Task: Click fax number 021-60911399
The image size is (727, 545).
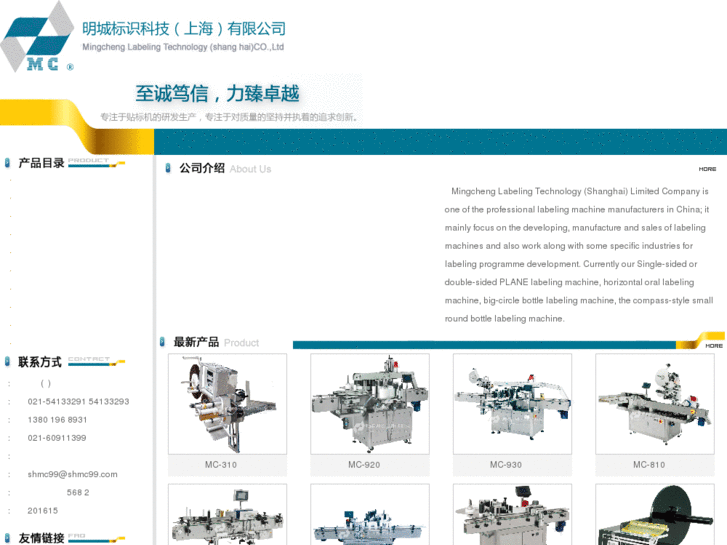Action: 57,438
